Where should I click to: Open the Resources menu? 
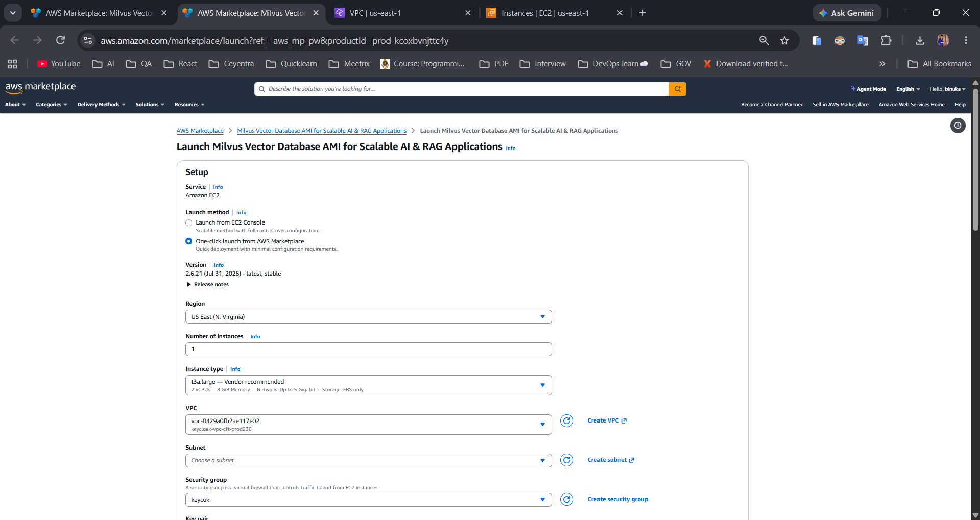tap(189, 105)
